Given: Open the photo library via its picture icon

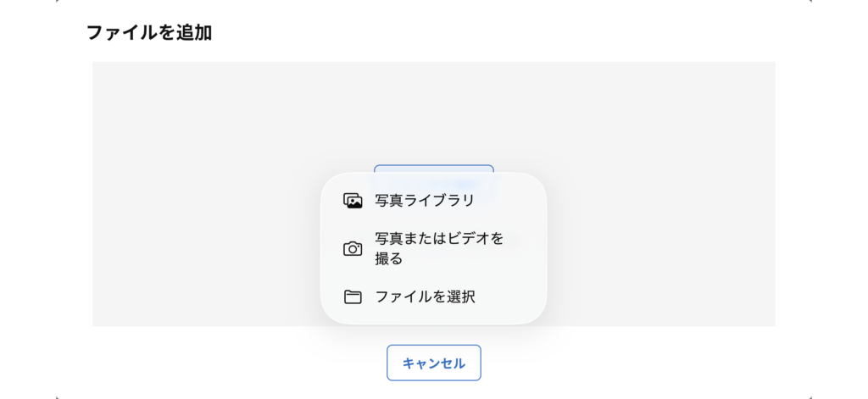Looking at the screenshot, I should click(353, 201).
